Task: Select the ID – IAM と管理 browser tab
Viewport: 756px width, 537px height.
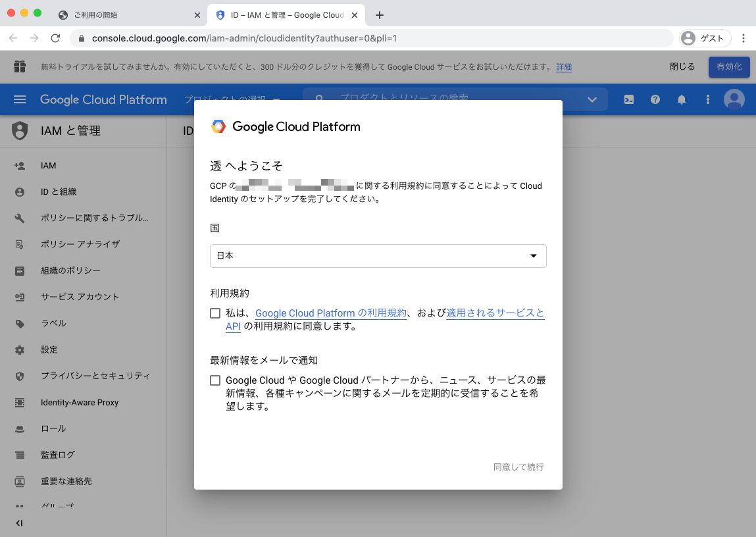Action: point(286,15)
